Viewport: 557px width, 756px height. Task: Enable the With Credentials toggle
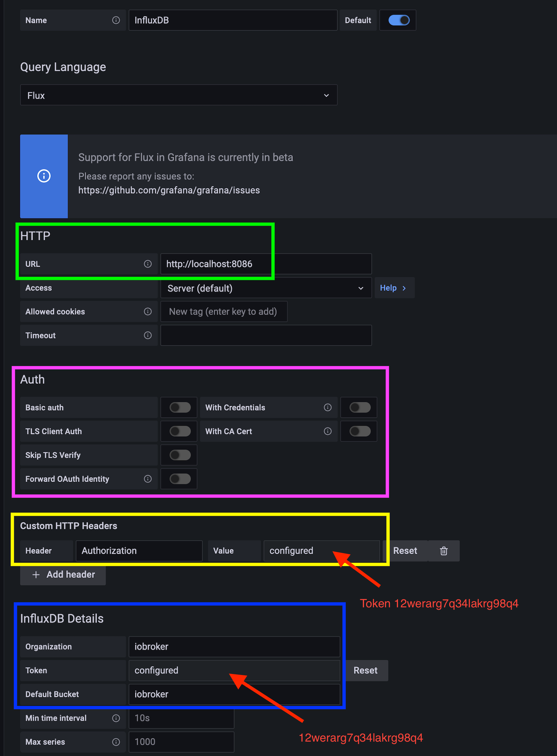pos(360,408)
